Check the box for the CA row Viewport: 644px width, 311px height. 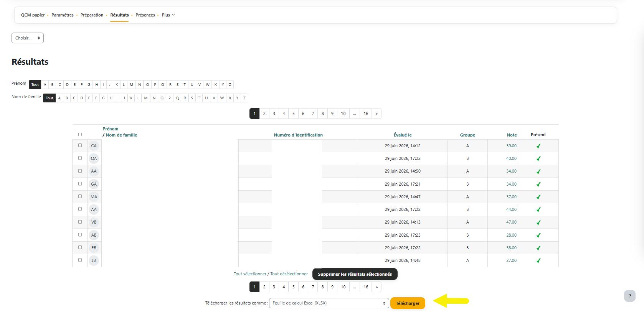tap(80, 145)
